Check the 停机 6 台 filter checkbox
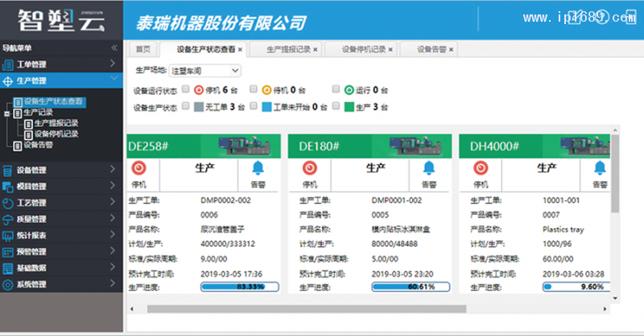 pos(186,89)
